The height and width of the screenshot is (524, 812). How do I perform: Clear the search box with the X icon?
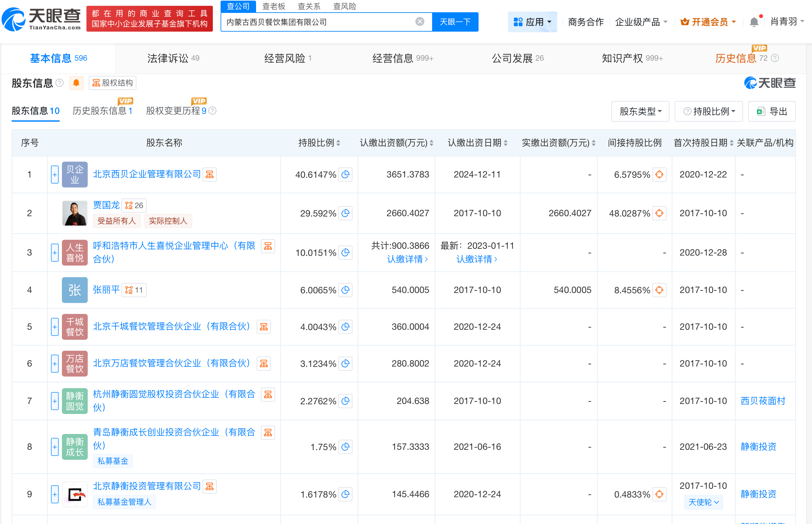[420, 21]
